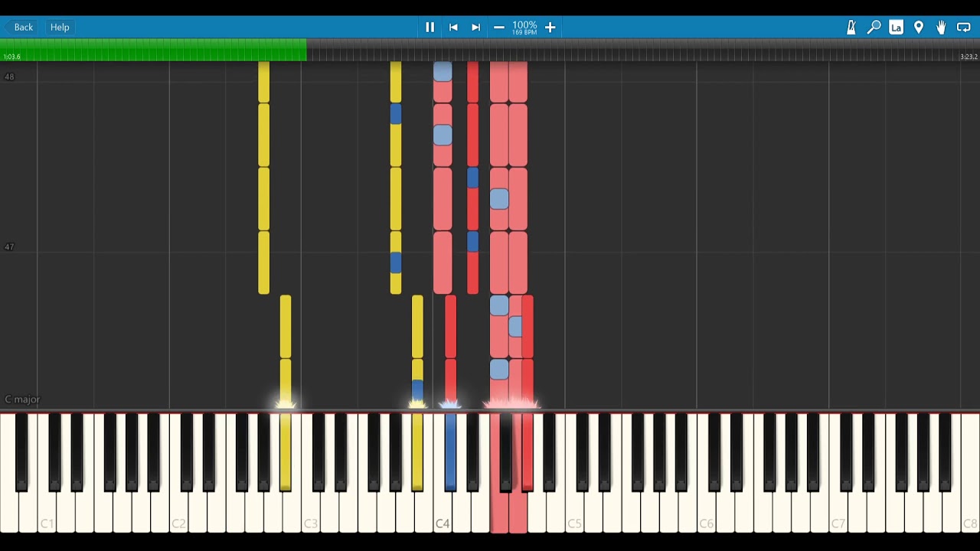Toggle the loop icon

tap(964, 27)
